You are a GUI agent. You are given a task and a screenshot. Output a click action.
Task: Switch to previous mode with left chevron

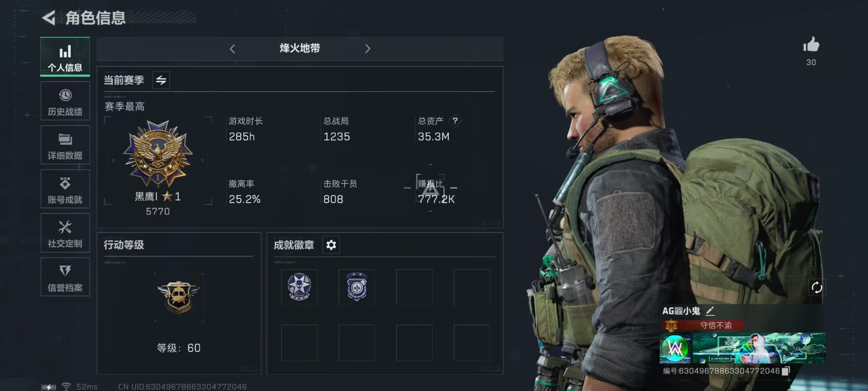tap(232, 49)
